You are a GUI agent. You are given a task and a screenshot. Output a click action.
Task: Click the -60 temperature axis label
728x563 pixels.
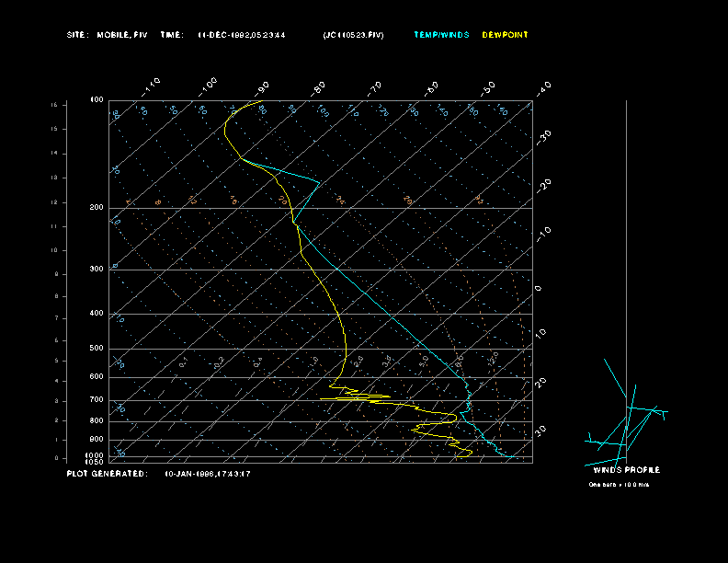[x=431, y=88]
